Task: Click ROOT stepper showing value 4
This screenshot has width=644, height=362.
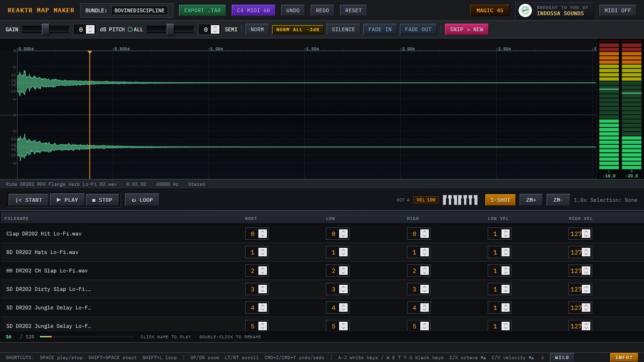Action: click(x=262, y=308)
